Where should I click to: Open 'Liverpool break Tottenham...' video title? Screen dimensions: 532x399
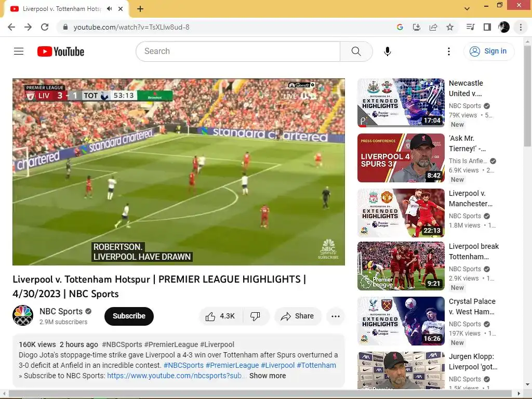point(474,251)
